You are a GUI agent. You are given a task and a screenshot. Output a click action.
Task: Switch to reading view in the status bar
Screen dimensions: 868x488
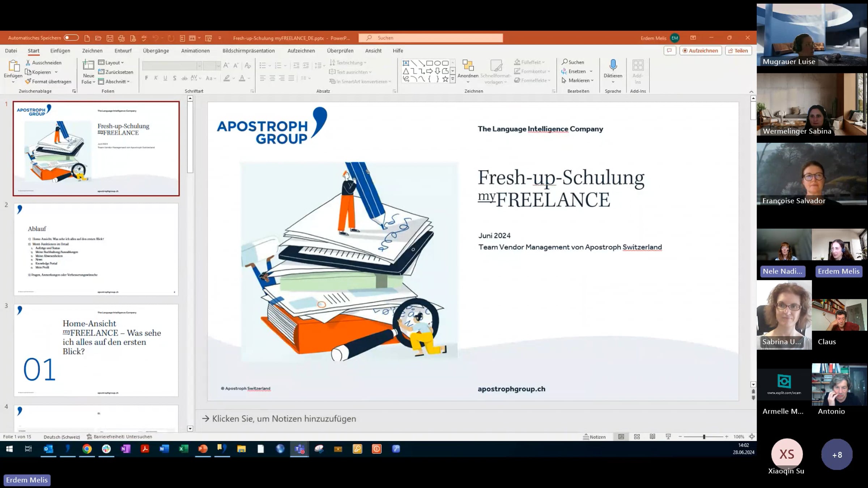(652, 437)
